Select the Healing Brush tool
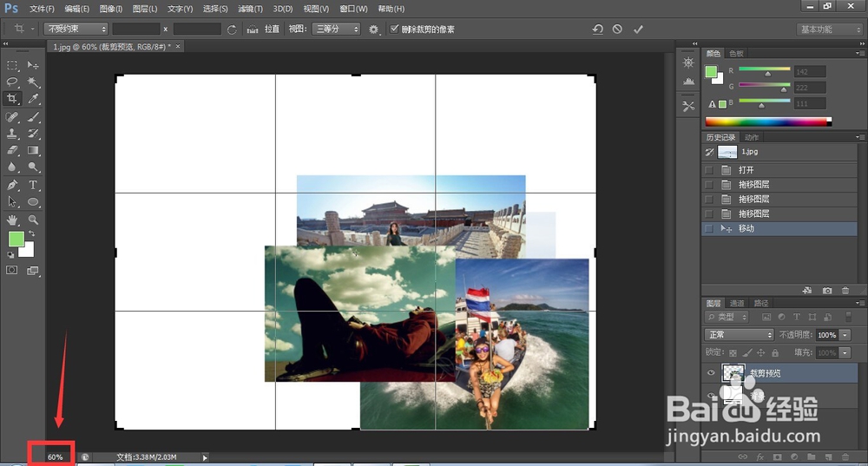This screenshot has height=466, width=868. 12,117
